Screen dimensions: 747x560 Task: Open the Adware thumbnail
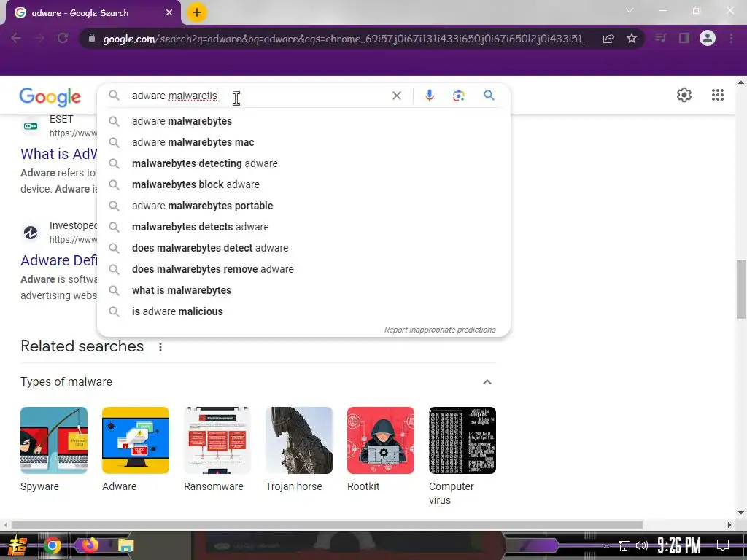136,440
